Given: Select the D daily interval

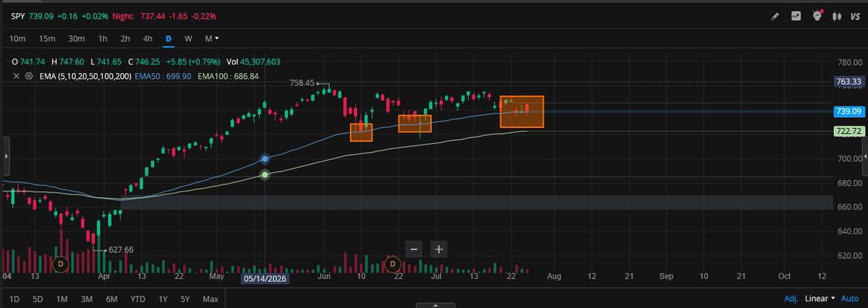Looking at the screenshot, I should 169,38.
